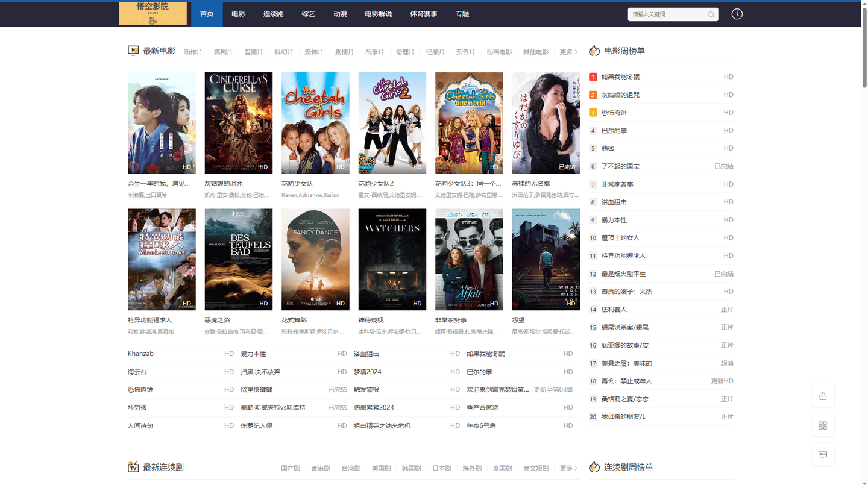Filter movies by 喜剧片

coord(223,52)
